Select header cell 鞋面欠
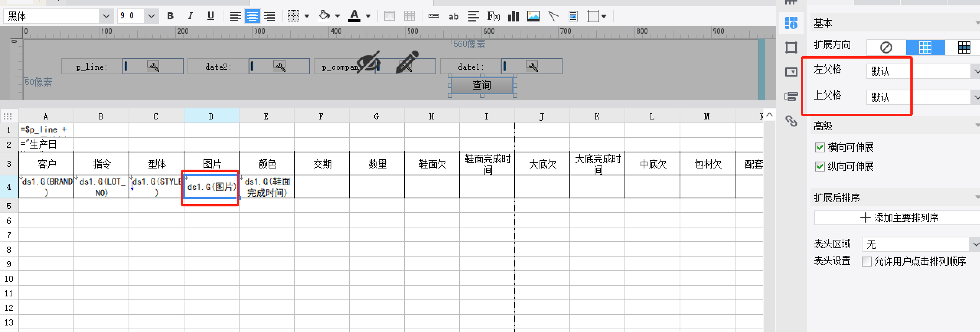 point(432,164)
